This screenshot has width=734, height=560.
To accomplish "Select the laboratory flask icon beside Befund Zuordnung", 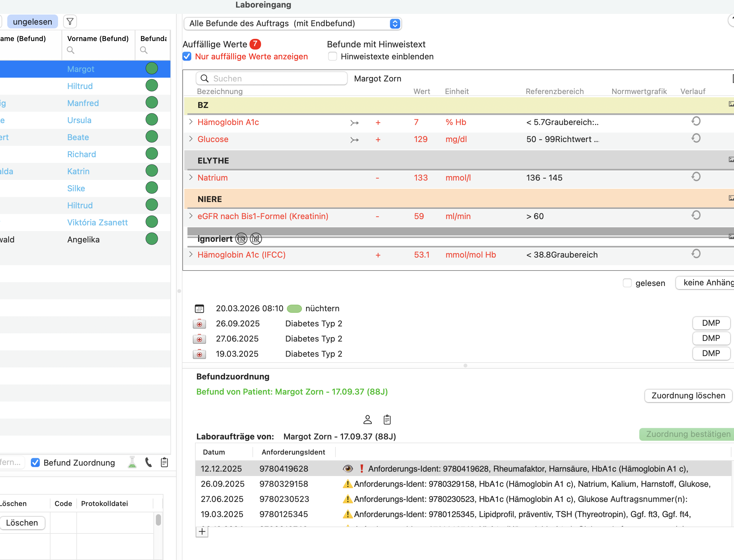I will click(132, 462).
